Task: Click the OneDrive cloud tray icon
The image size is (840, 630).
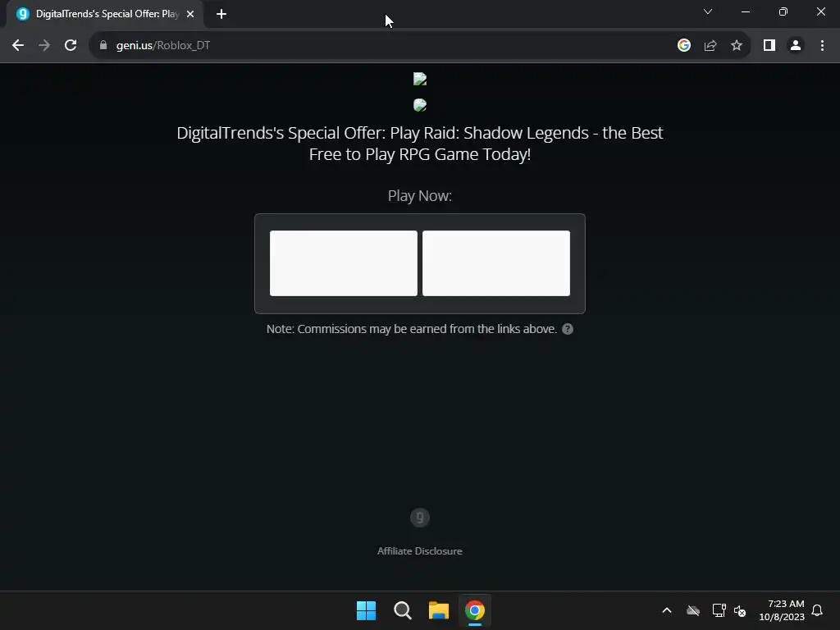Action: pos(693,610)
